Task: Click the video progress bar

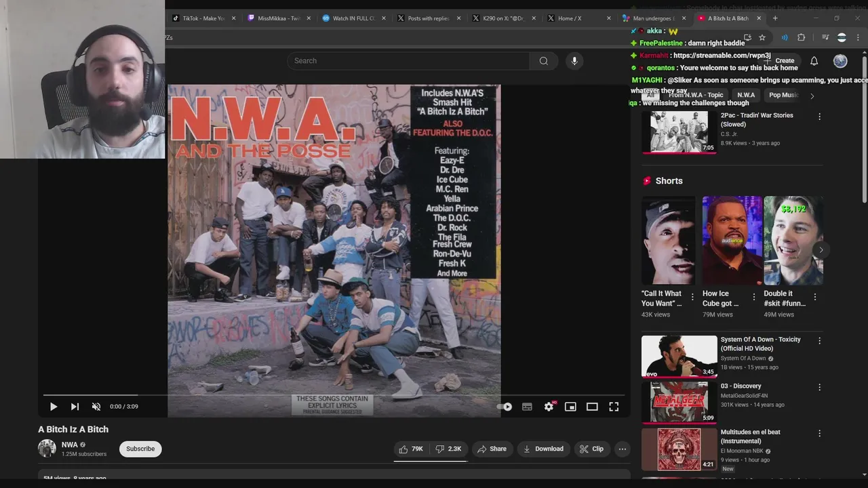Action: click(334, 394)
